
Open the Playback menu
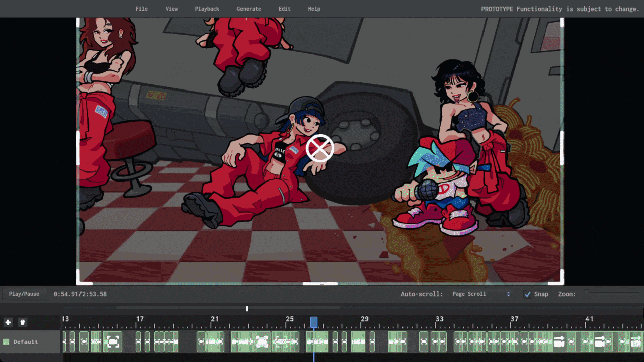point(207,9)
